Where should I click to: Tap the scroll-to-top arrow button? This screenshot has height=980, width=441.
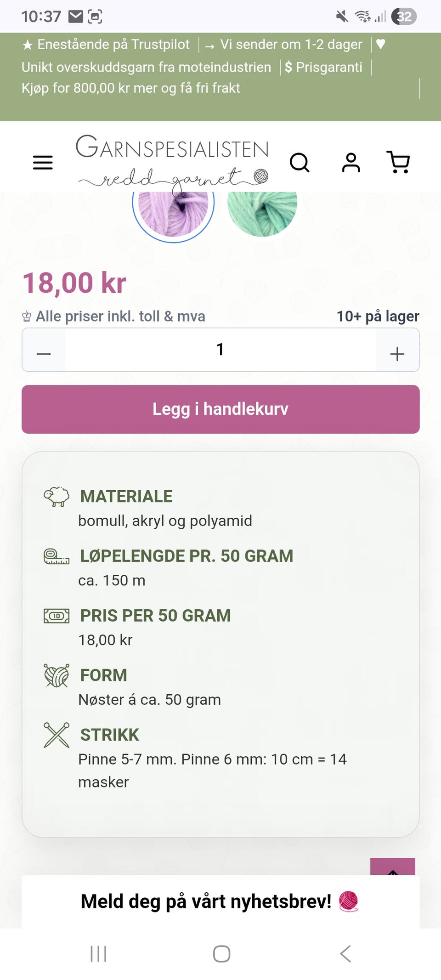[x=393, y=867]
